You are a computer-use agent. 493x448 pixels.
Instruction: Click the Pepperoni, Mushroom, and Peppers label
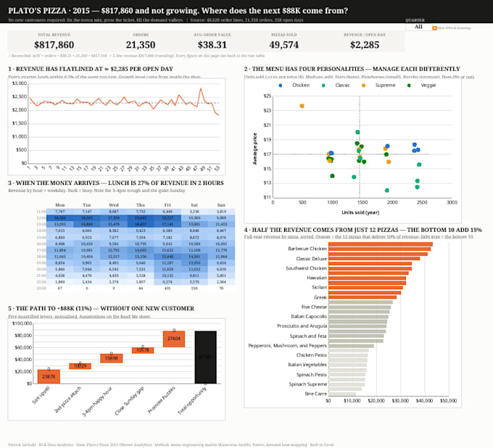(287, 346)
